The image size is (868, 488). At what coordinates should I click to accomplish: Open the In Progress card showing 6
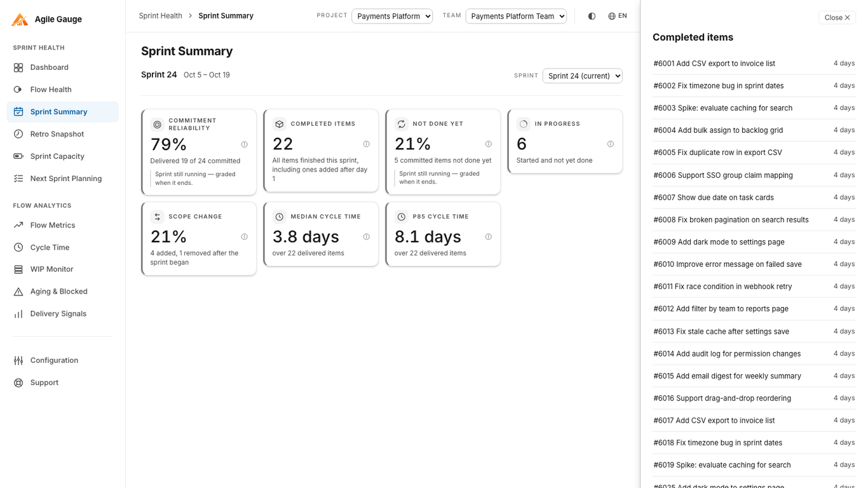click(x=565, y=141)
